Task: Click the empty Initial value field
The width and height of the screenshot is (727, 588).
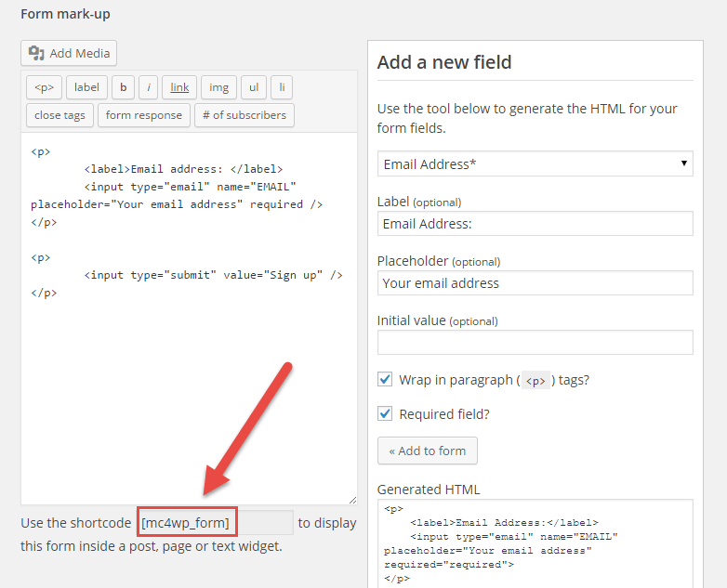Action: (535, 343)
